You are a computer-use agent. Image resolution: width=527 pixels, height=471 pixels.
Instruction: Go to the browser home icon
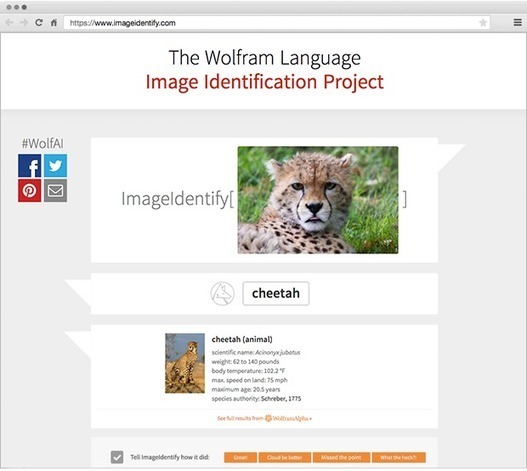(54, 23)
